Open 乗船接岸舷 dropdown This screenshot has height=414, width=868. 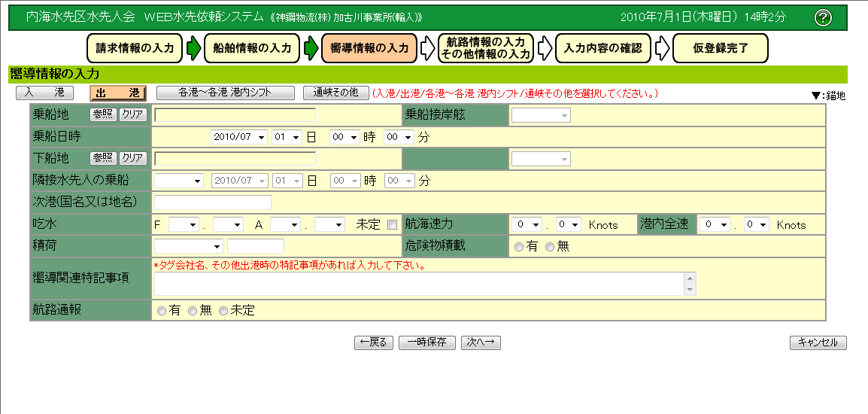click(541, 115)
